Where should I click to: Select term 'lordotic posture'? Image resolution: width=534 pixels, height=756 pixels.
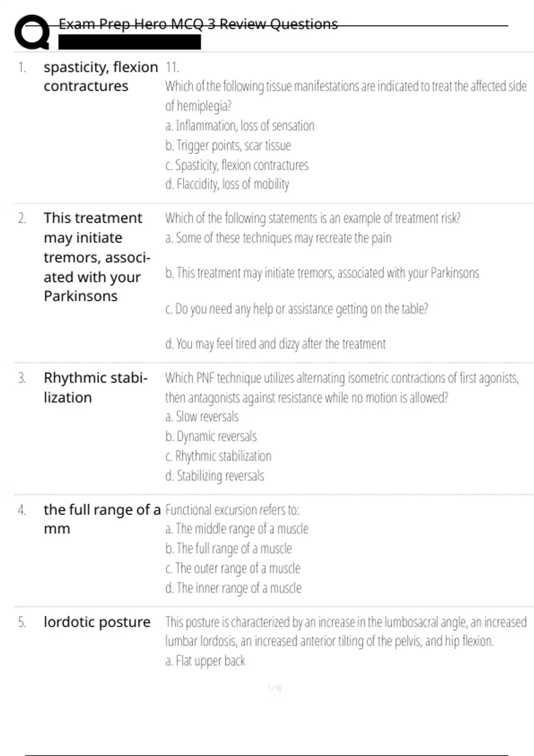97,622
